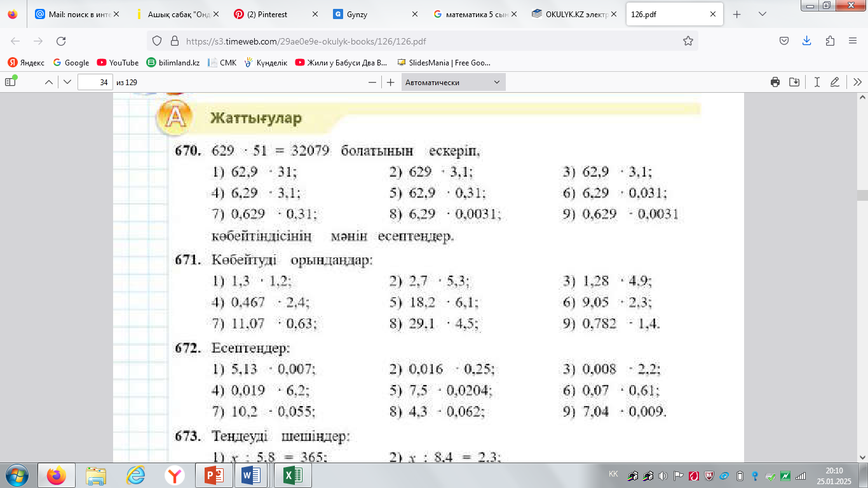This screenshot has height=488, width=868.
Task: Click the battery tray icon
Action: tap(740, 476)
